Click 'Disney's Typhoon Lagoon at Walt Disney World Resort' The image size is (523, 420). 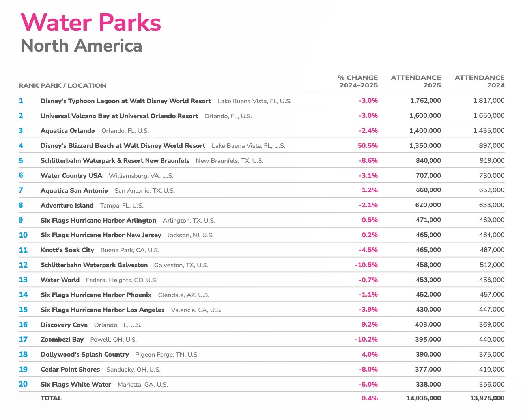tap(126, 101)
